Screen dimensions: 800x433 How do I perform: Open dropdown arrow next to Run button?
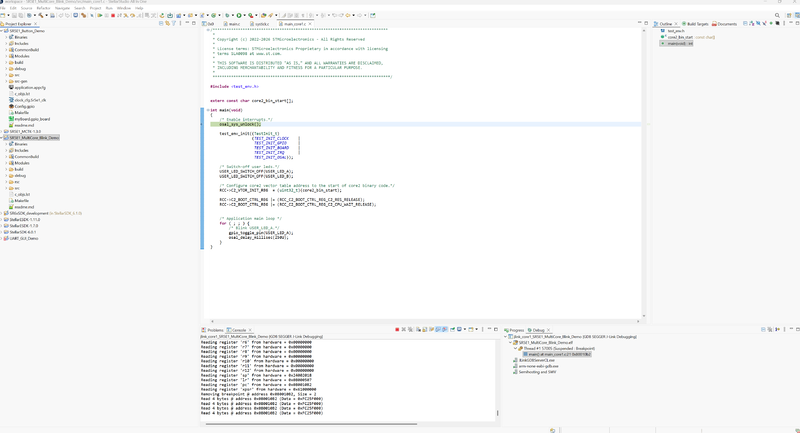[x=244, y=15]
